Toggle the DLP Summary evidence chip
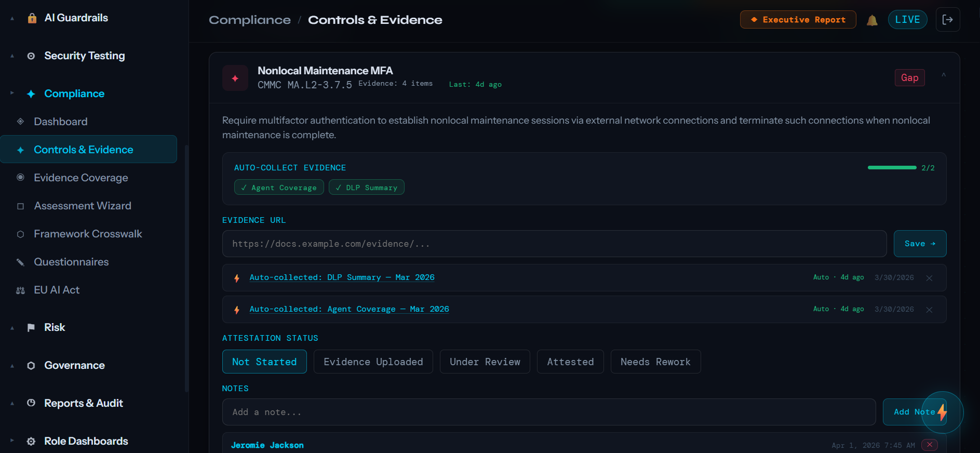This screenshot has height=453, width=980. (x=367, y=188)
